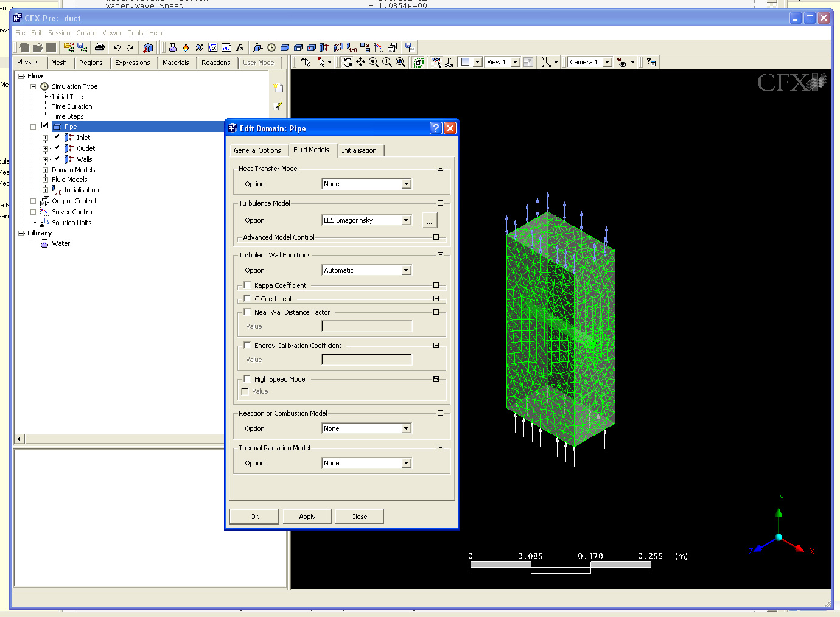Select the Materials tab
840x617 pixels.
176,63
